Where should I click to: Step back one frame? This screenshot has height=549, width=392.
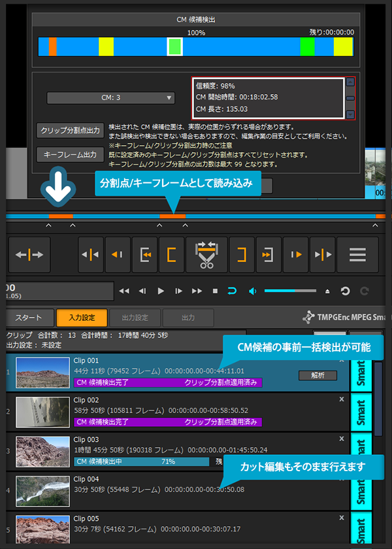tap(142, 291)
